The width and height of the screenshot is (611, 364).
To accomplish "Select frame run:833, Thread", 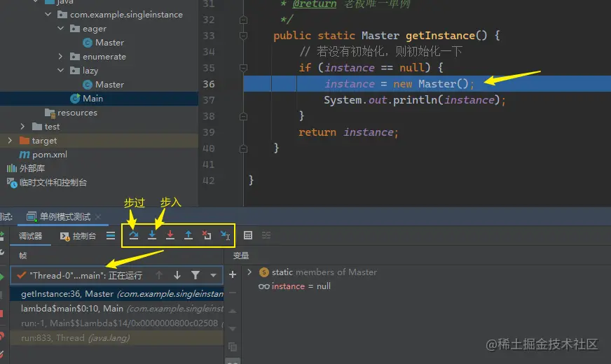I will click(x=117, y=338).
